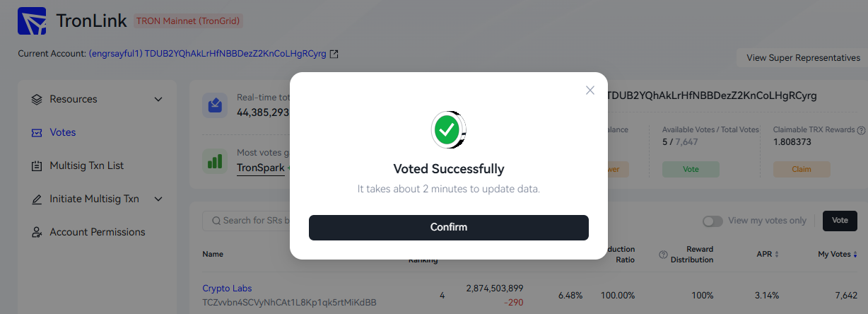
Task: Click the TronLink logo icon
Action: pos(32,21)
